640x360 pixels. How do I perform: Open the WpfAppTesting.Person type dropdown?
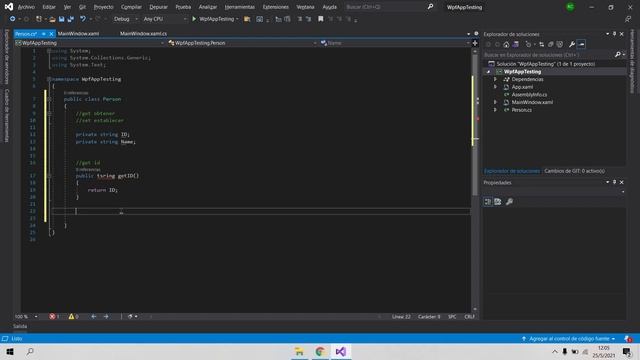(x=242, y=43)
